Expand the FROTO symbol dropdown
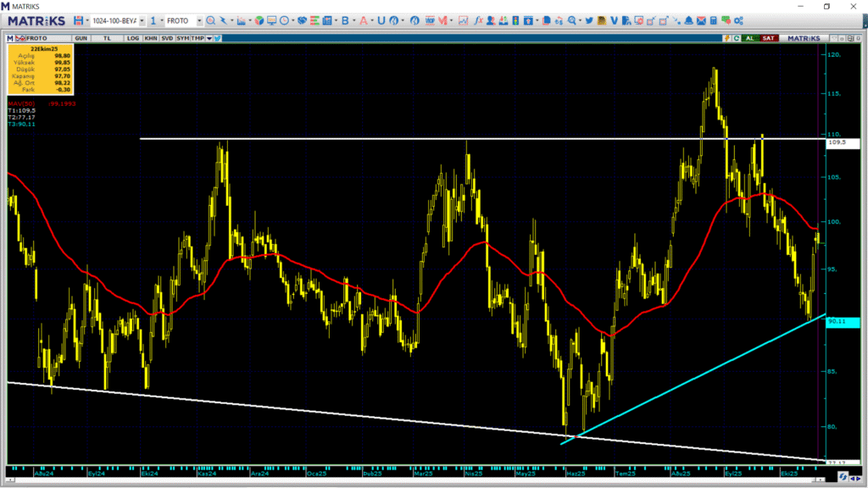The height and width of the screenshot is (488, 868). 199,20
